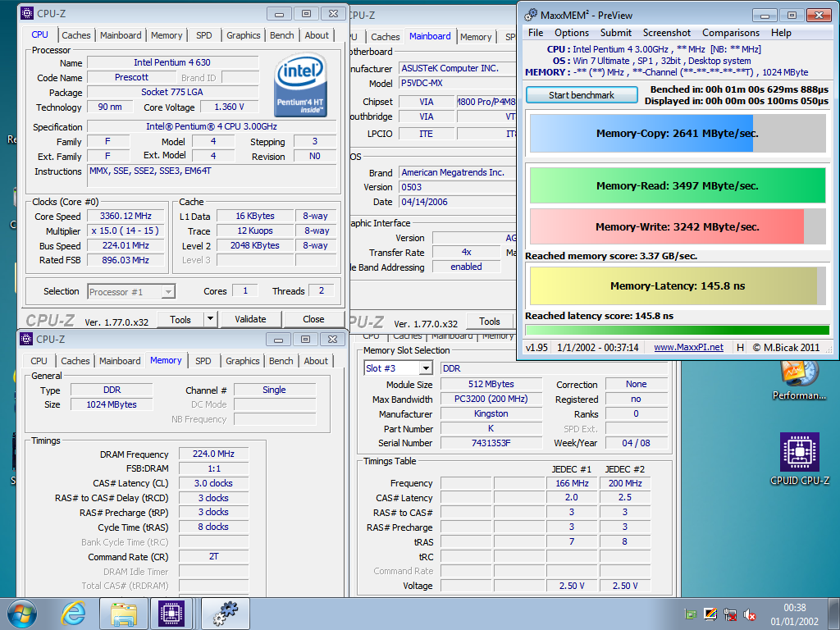Click the Rated FSB value 896.03 MHz
840x630 pixels.
[126, 260]
